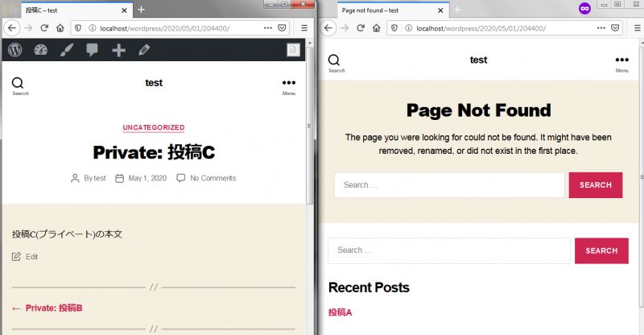Click author link By test
This screenshot has width=644, height=335.
tap(95, 178)
